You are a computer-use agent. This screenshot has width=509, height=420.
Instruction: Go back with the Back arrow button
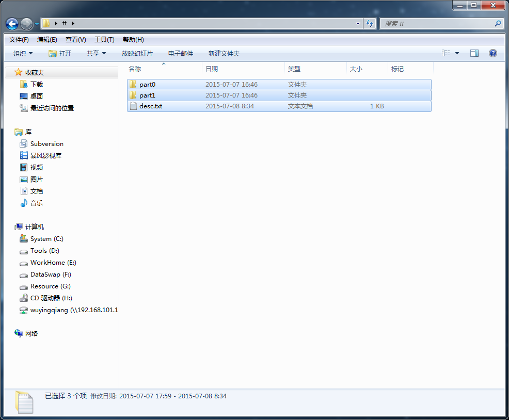(x=12, y=24)
